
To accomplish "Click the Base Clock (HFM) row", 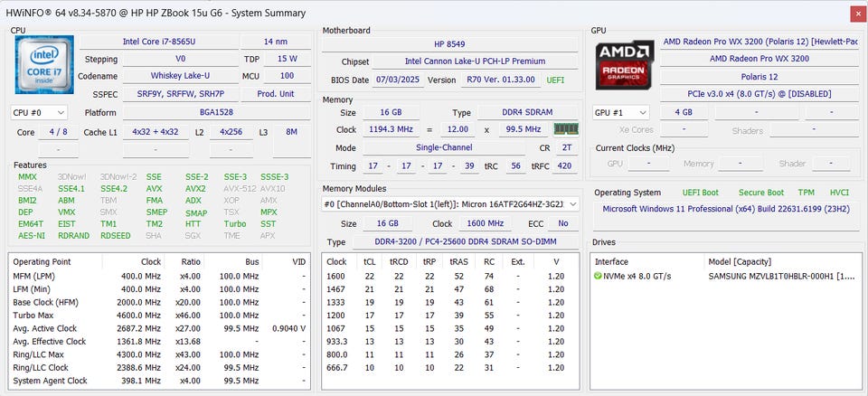I will click(159, 302).
